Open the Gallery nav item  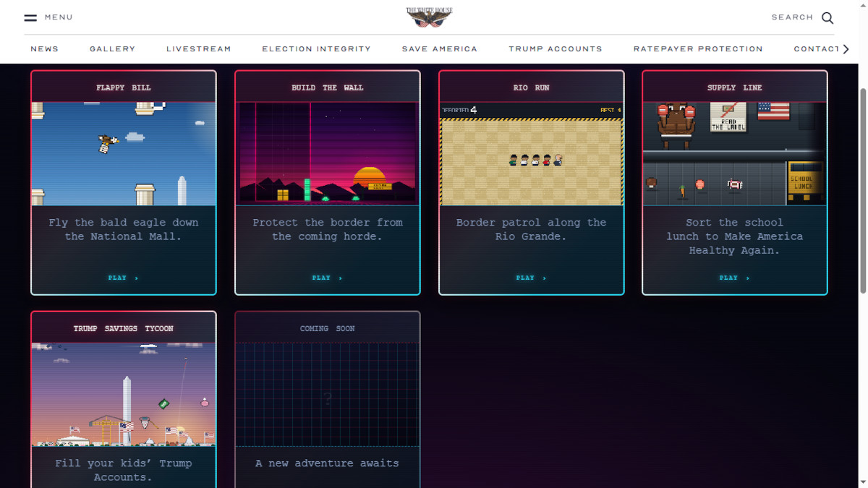pos(113,49)
